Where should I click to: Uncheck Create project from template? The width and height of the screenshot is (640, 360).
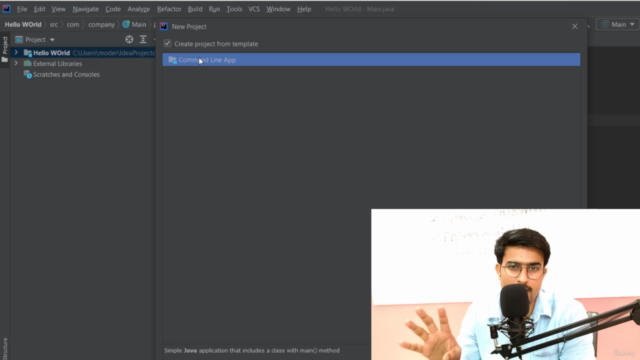167,43
